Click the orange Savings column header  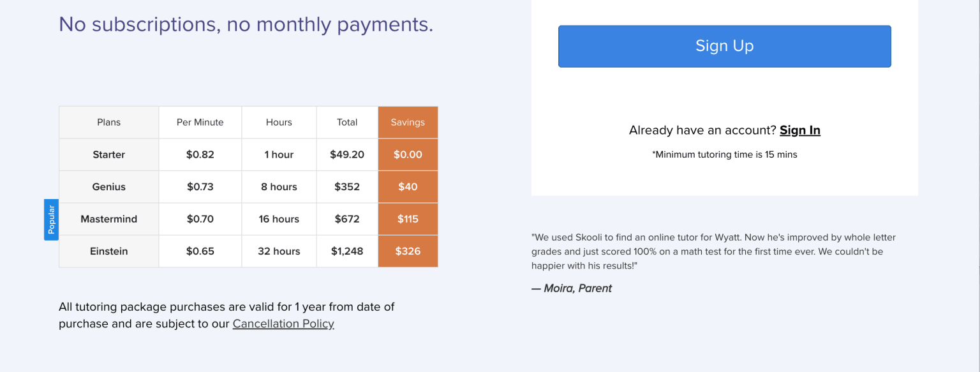[x=408, y=123]
